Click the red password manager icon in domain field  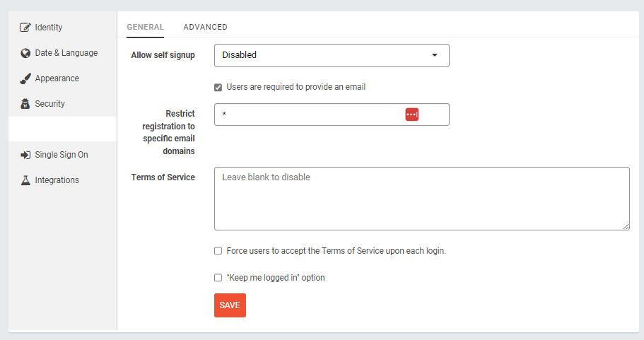click(412, 115)
